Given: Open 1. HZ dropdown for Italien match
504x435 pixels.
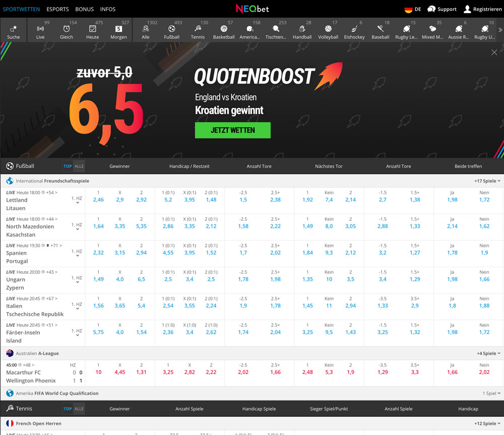Looking at the screenshot, I should [77, 306].
